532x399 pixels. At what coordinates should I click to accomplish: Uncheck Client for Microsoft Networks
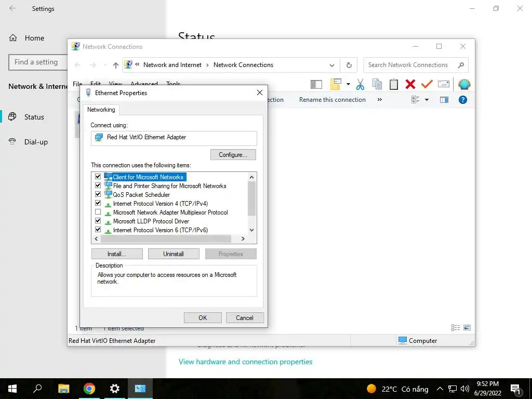pos(98,177)
